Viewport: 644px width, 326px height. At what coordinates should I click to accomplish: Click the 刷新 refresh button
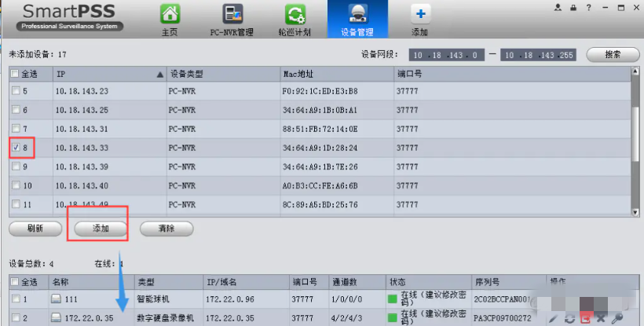[35, 229]
